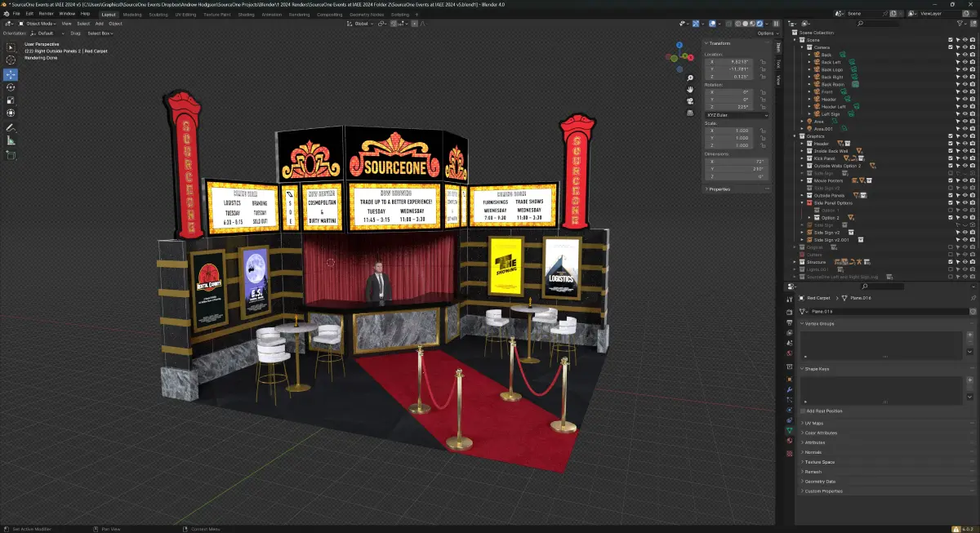Image resolution: width=980 pixels, height=533 pixels.
Task: Expand the UV Maps panel
Action: click(x=816, y=423)
